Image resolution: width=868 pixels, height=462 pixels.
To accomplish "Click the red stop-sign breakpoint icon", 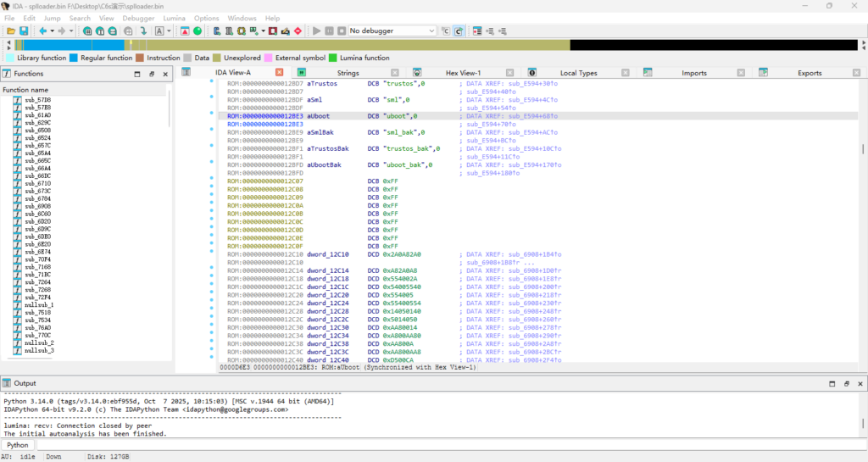I will click(298, 31).
